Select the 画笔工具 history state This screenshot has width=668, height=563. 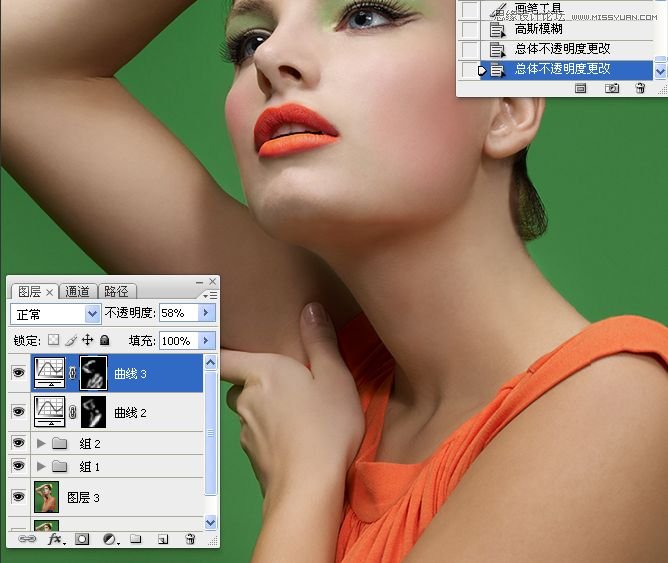coord(567,9)
